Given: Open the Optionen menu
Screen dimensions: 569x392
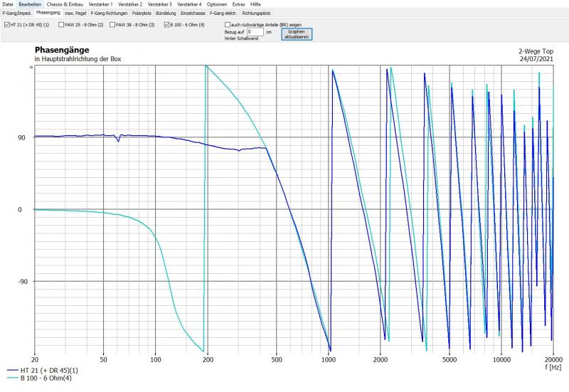Looking at the screenshot, I should 216,4.
